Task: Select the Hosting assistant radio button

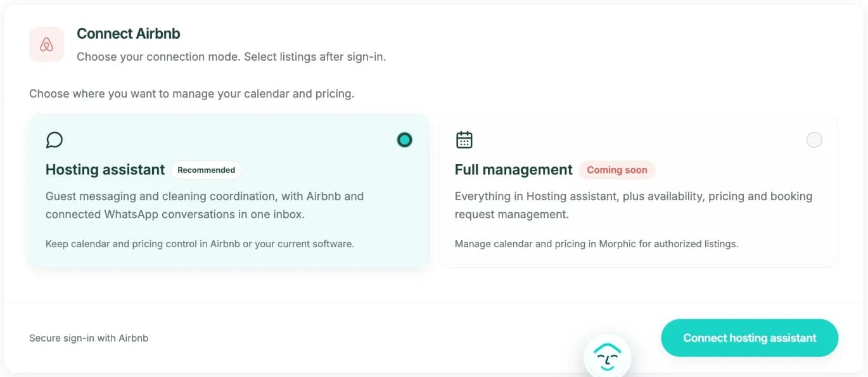Action: (x=404, y=140)
